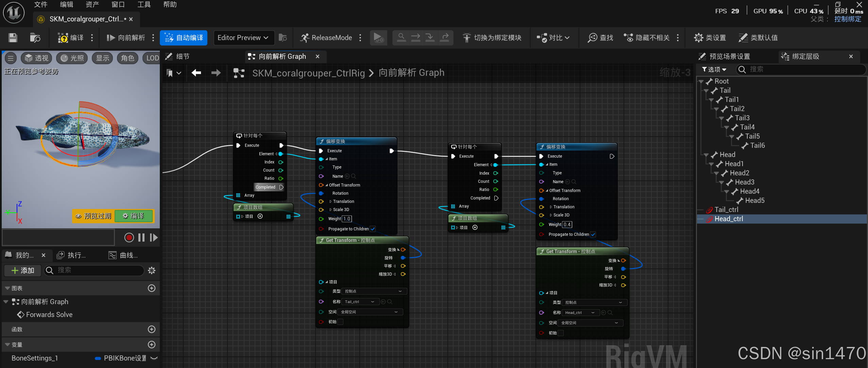The height and width of the screenshot is (368, 868).
Task: Open the Tail_ctrl name dropdown
Action: tap(360, 302)
